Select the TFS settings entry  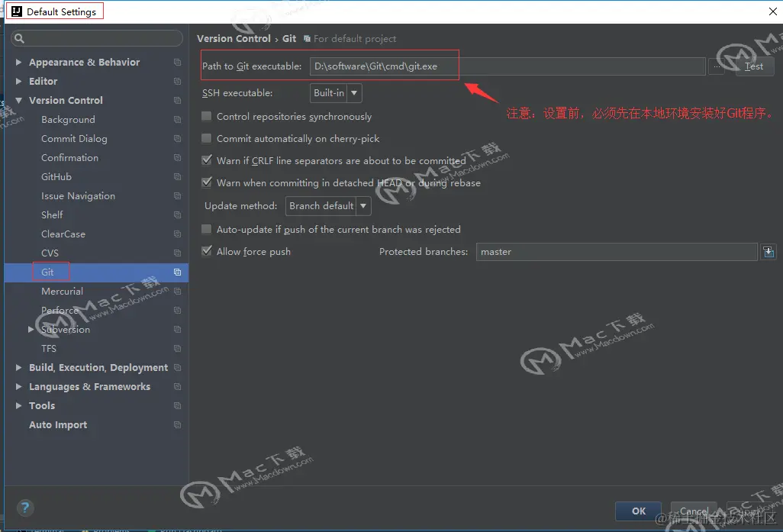pyautogui.click(x=48, y=349)
